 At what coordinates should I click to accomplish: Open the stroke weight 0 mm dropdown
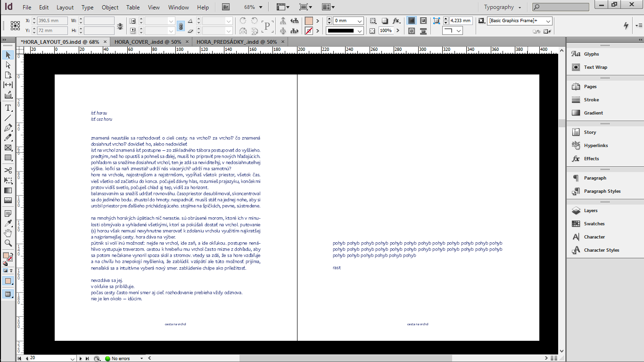click(x=360, y=21)
